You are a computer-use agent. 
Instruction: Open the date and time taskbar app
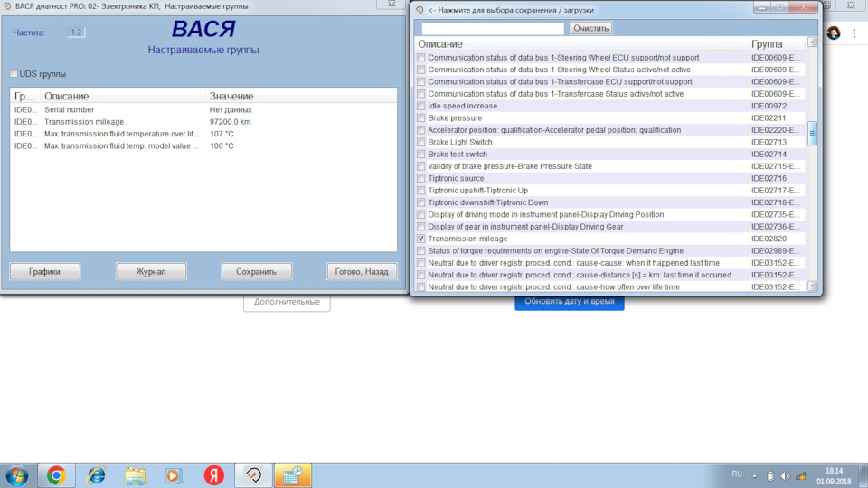point(293,475)
